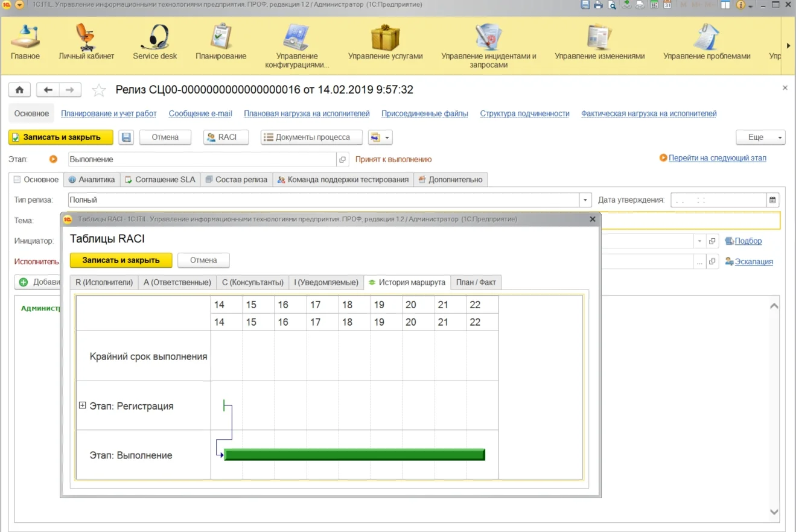Click the save diskette icon in title bar
Screen dimensions: 796x532
(585, 5)
